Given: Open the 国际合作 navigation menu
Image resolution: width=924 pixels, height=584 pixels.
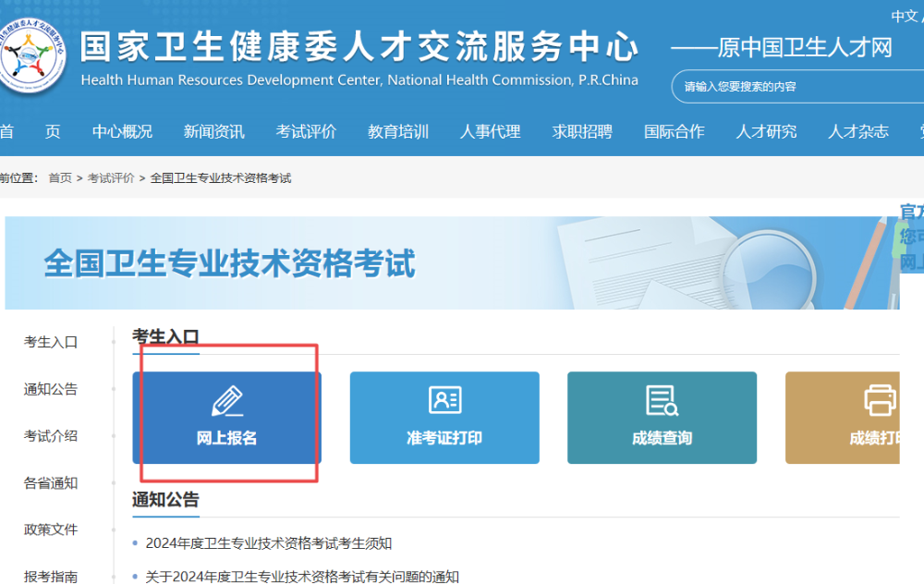Looking at the screenshot, I should click(674, 131).
